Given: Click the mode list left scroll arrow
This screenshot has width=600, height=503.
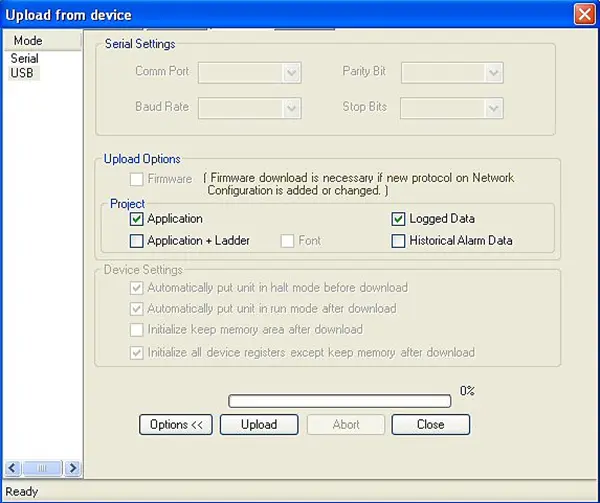Looking at the screenshot, I should (x=13, y=468).
